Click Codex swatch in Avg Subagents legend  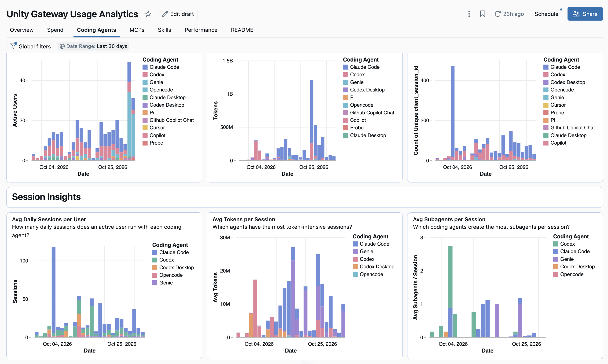pyautogui.click(x=556, y=244)
